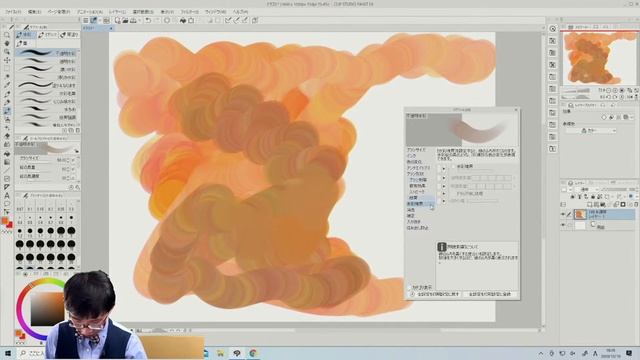The height and width of the screenshot is (360, 640).
Task: Select 入り抜き category in detail dialog
Action: (414, 222)
